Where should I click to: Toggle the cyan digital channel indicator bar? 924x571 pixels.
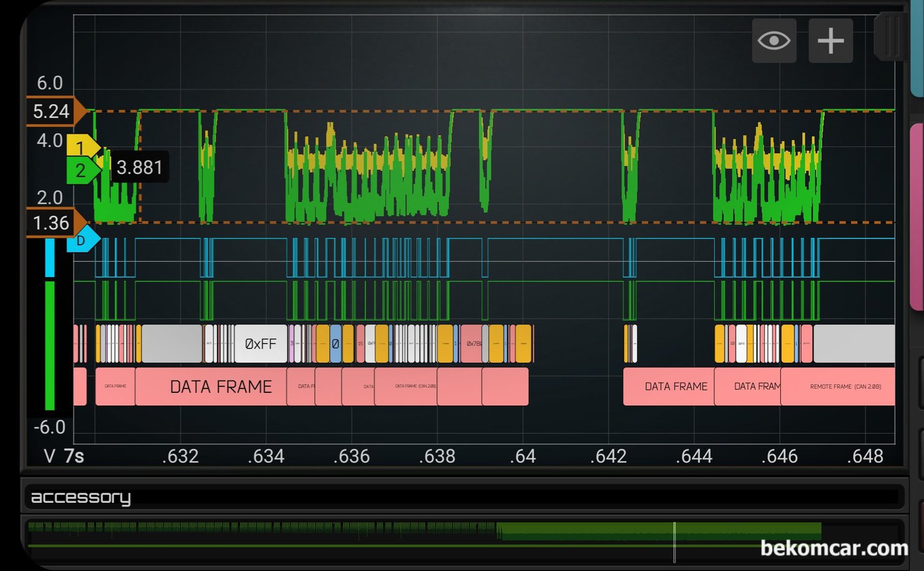[x=50, y=257]
